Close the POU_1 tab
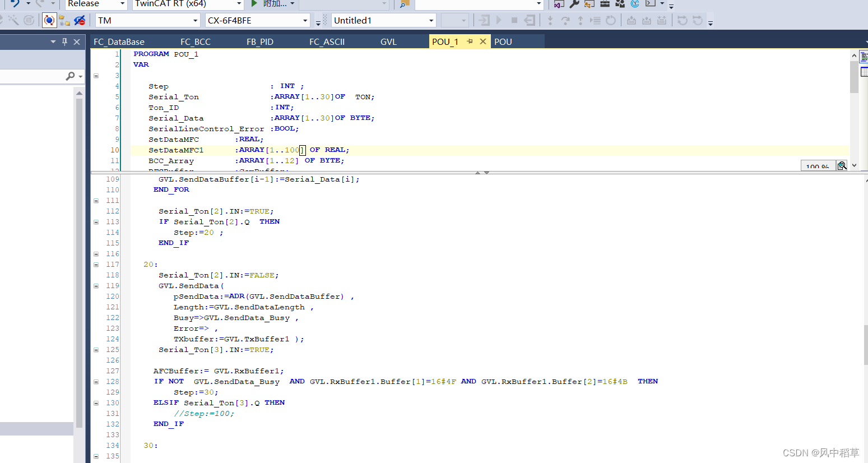 (483, 41)
